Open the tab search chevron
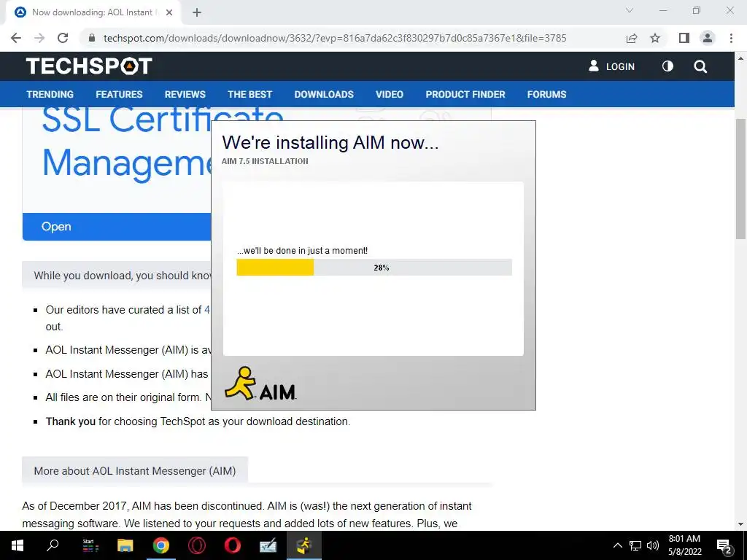The image size is (747, 560). (x=630, y=10)
